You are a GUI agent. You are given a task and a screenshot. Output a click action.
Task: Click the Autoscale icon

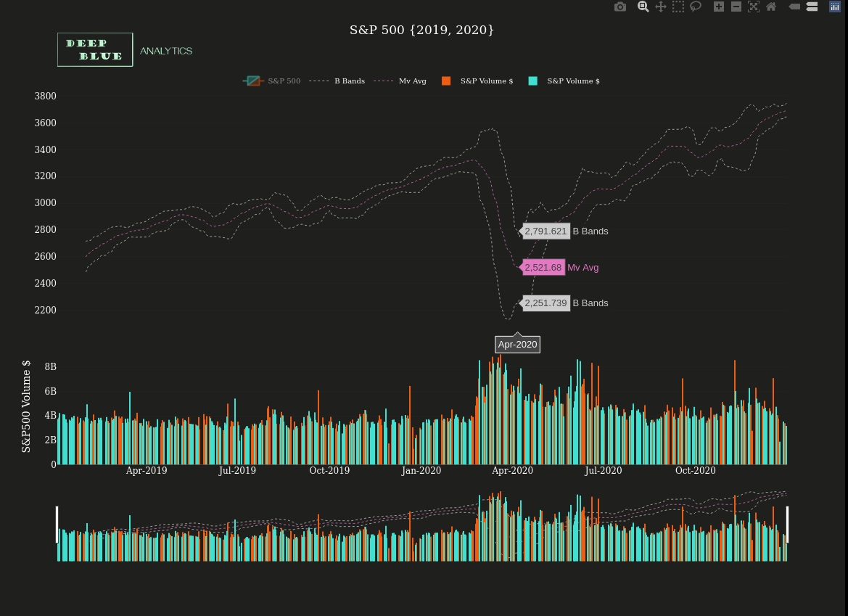tap(754, 7)
